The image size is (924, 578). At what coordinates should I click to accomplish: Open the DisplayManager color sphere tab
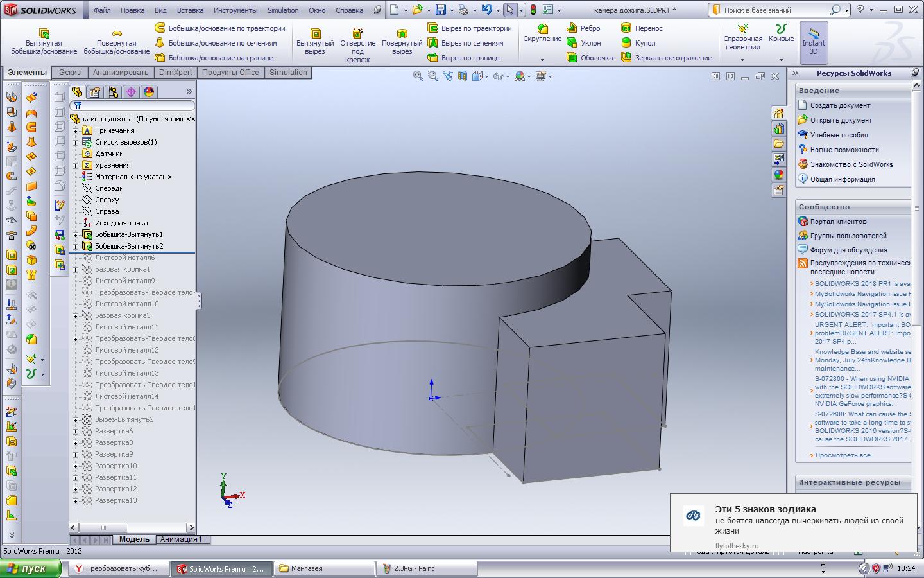(149, 92)
